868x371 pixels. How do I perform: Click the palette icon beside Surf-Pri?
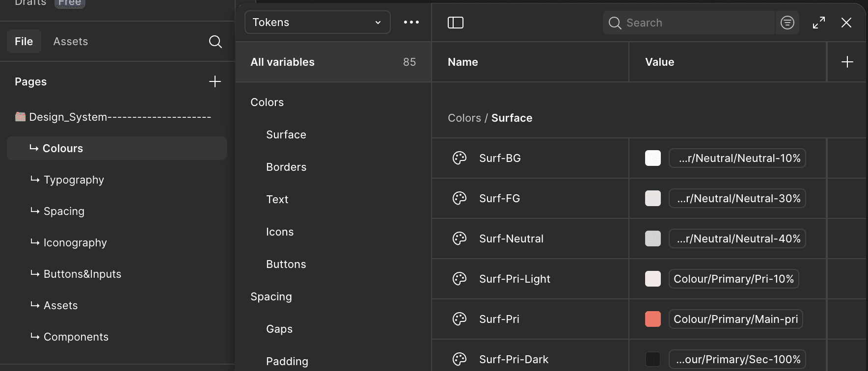click(x=460, y=319)
